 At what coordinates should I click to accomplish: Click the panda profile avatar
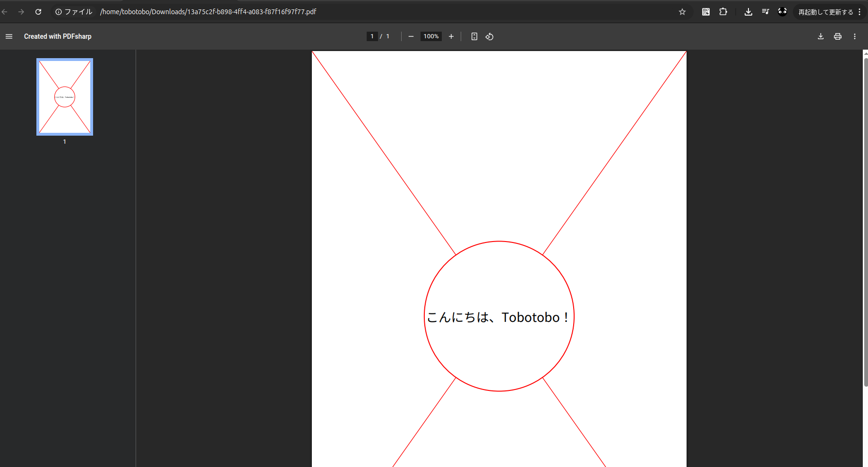[x=782, y=12]
